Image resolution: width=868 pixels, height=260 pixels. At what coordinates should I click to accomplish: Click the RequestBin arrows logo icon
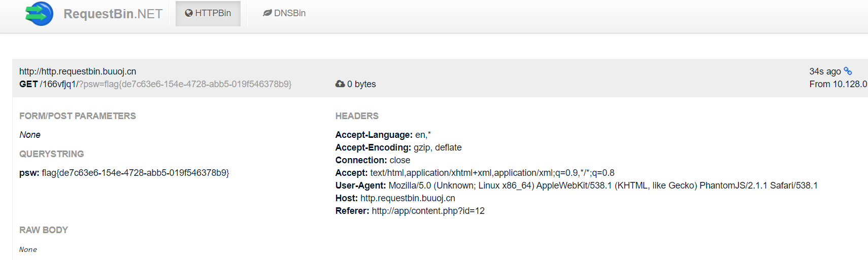[x=39, y=14]
